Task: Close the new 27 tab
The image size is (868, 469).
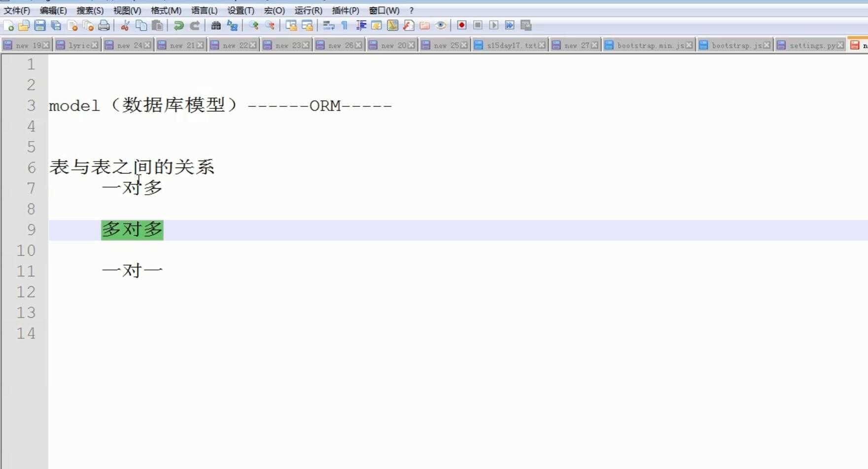Action: [x=594, y=45]
